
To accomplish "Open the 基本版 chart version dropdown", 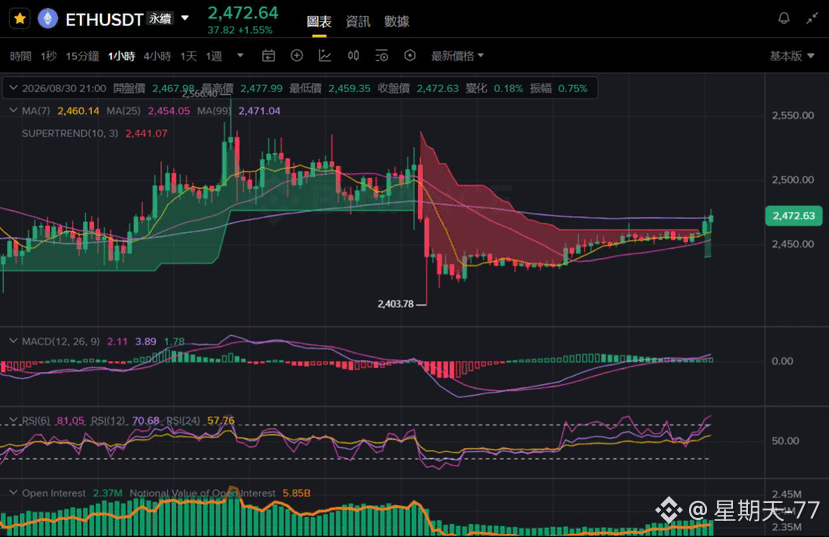I will click(791, 56).
